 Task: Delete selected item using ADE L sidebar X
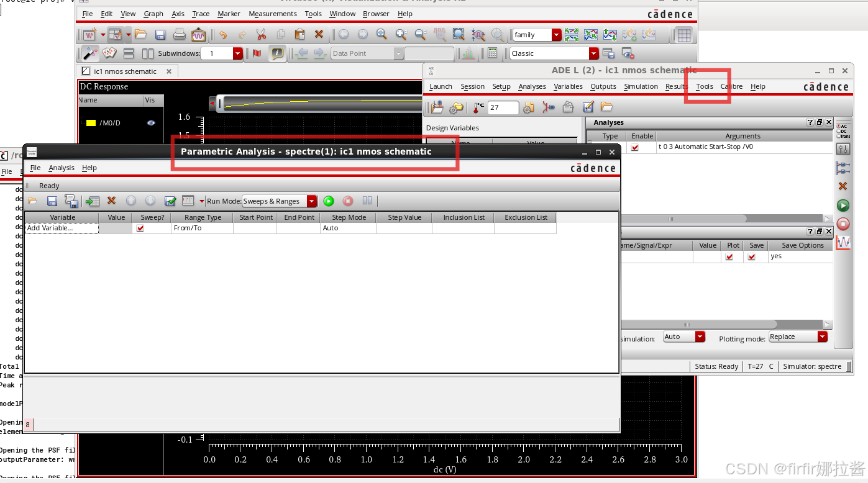pos(843,186)
